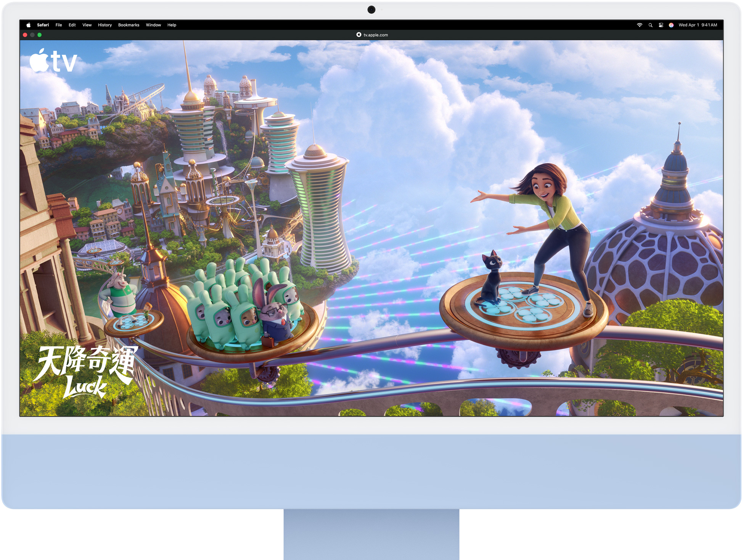Open the Bookmarks menu
Screen dimensions: 743x560
(129, 25)
